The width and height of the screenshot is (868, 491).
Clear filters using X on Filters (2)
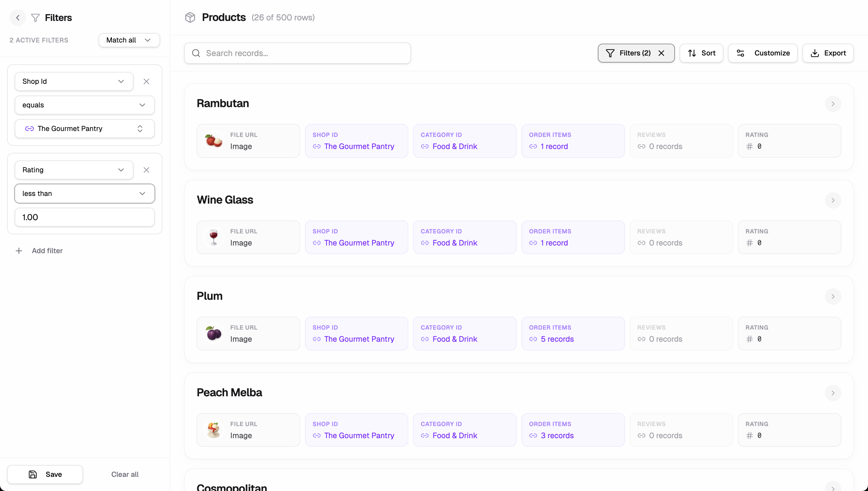point(661,53)
